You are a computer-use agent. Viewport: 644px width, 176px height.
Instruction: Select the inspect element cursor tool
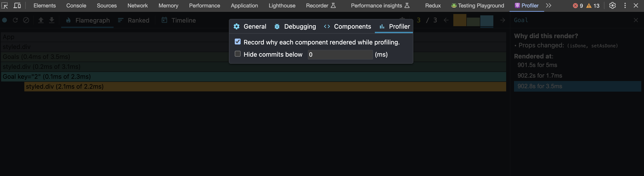4,5
